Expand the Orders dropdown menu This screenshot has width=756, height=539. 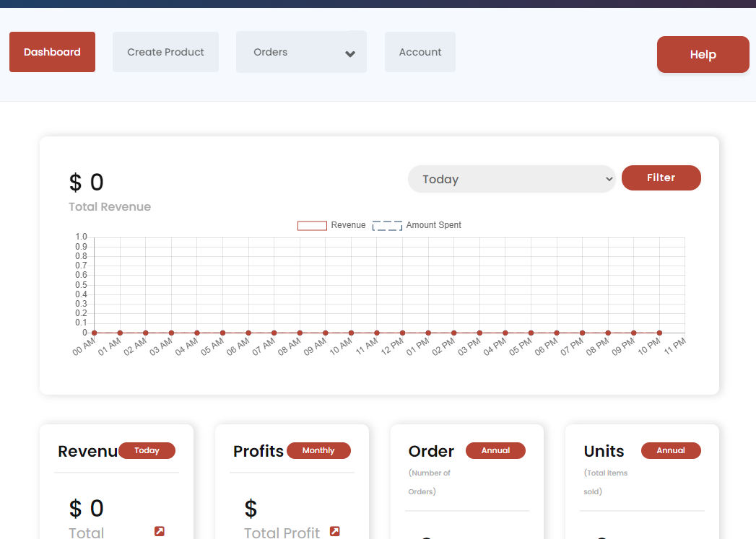[x=301, y=52]
